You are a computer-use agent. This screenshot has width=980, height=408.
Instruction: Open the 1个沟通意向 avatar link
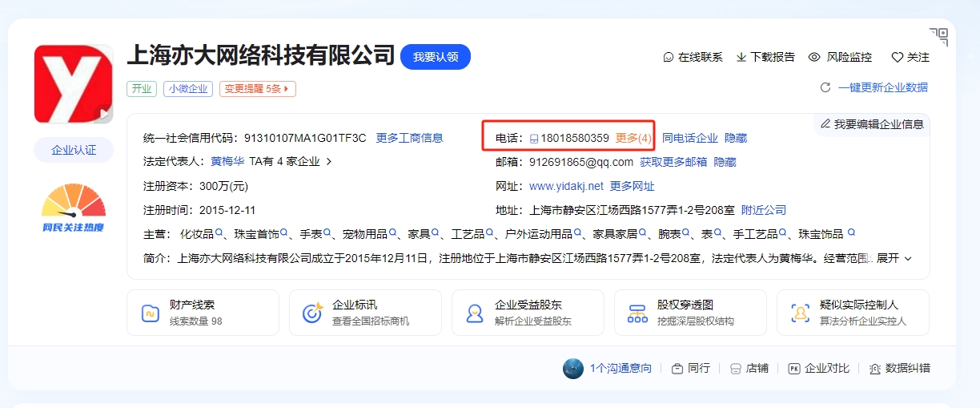tap(607, 369)
